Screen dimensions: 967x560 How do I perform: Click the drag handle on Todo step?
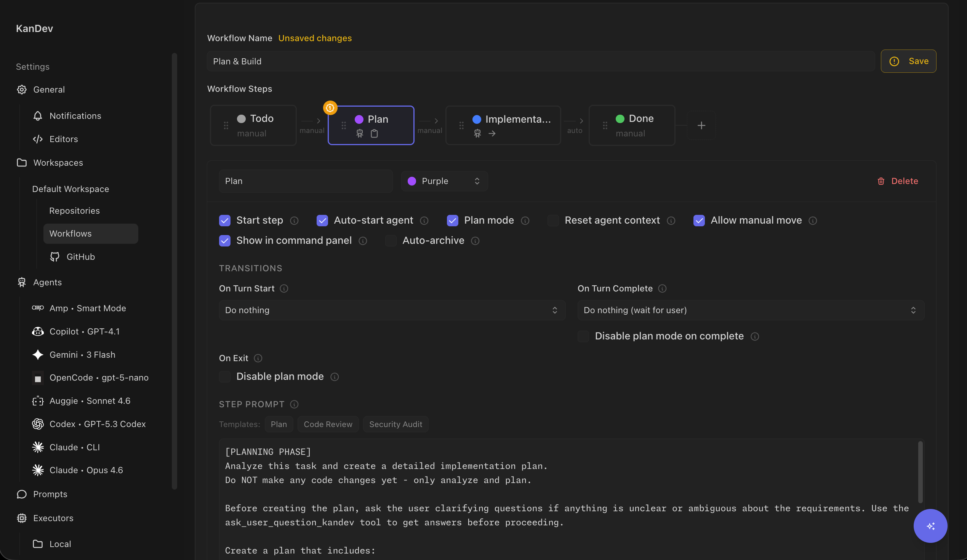pos(226,125)
